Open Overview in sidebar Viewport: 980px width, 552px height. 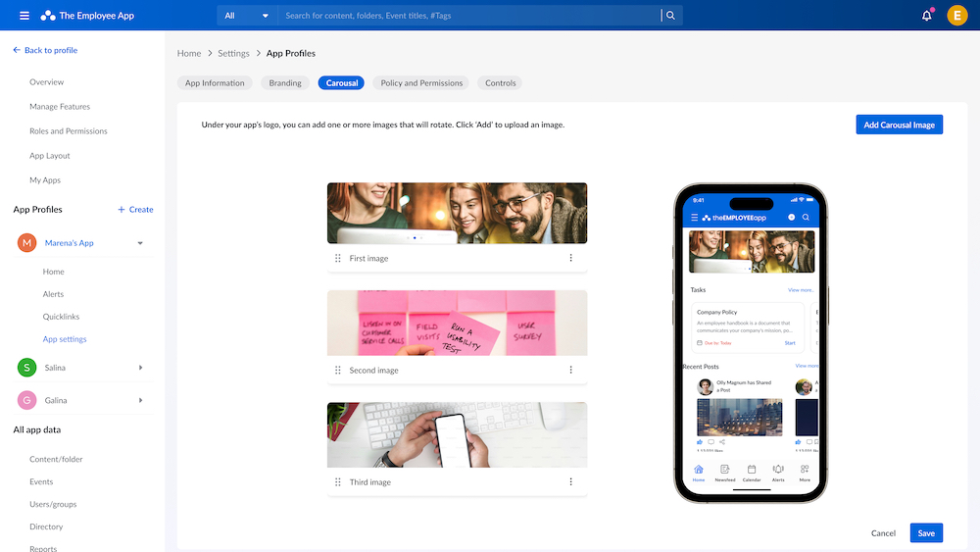click(46, 82)
